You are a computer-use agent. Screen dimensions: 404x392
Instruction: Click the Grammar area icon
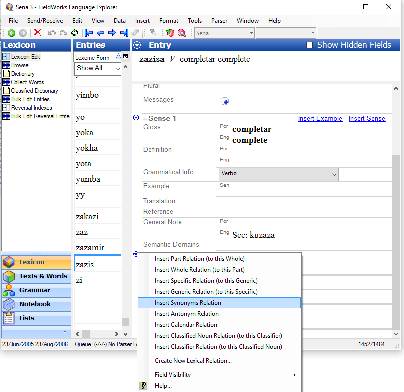(x=9, y=290)
